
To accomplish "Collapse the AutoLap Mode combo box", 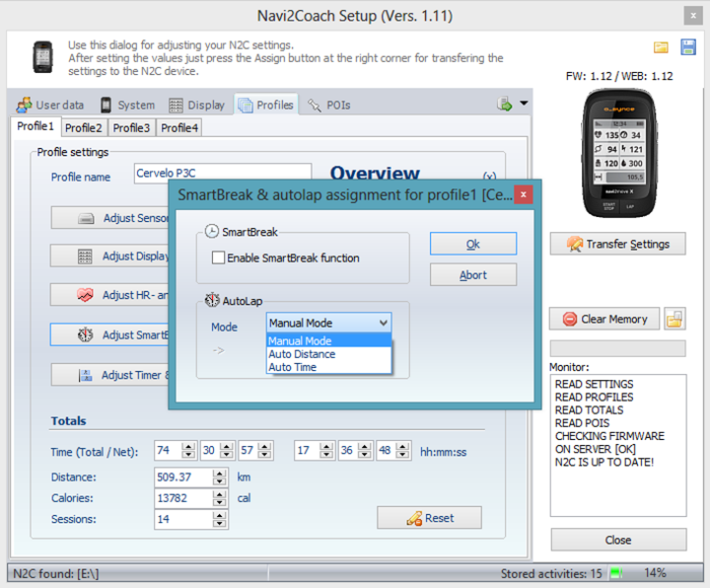I will [383, 323].
